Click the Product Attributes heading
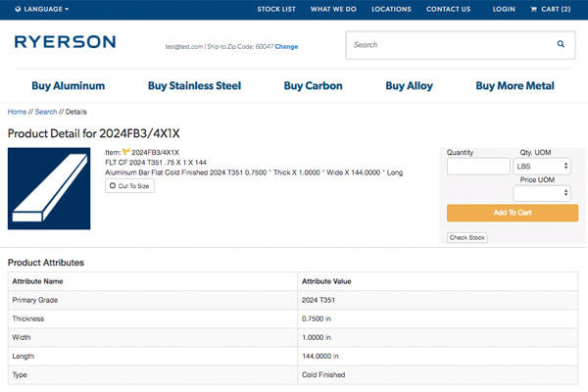The height and width of the screenshot is (392, 588). [46, 263]
